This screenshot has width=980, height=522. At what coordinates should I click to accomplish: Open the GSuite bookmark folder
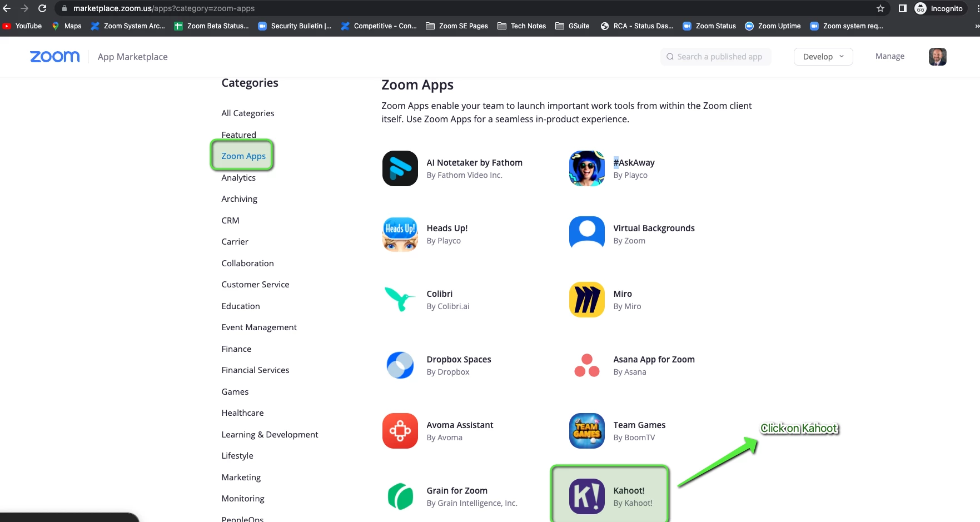[573, 26]
